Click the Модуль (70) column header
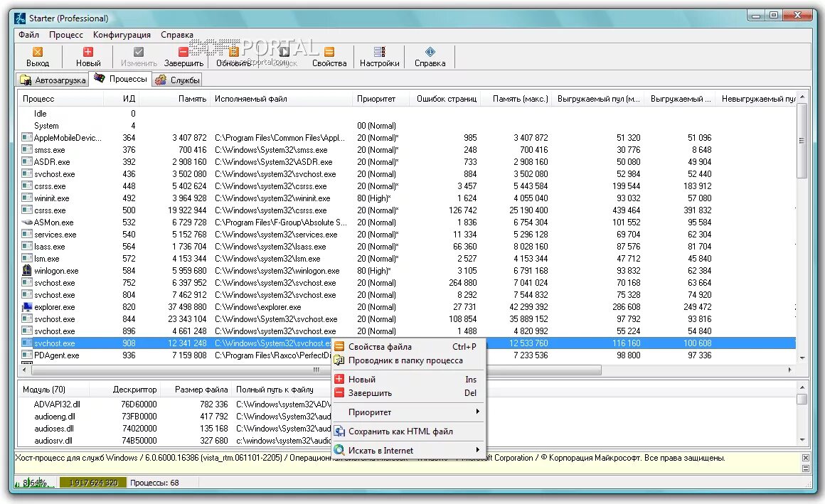Viewport: 825px width, 504px height. [53, 390]
